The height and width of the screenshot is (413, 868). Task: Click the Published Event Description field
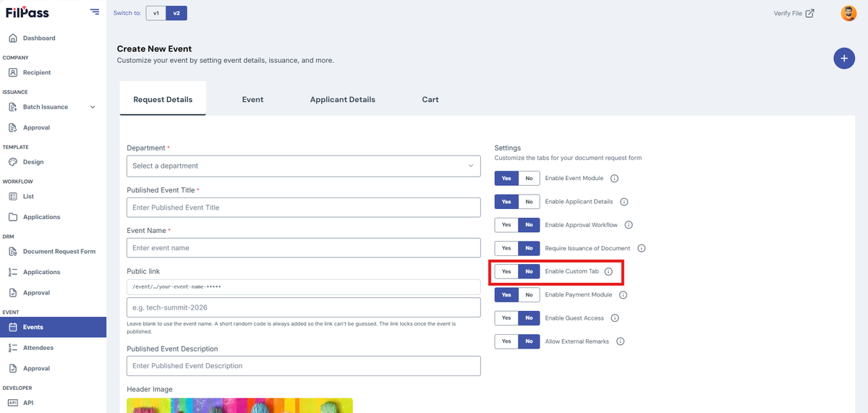(x=304, y=366)
